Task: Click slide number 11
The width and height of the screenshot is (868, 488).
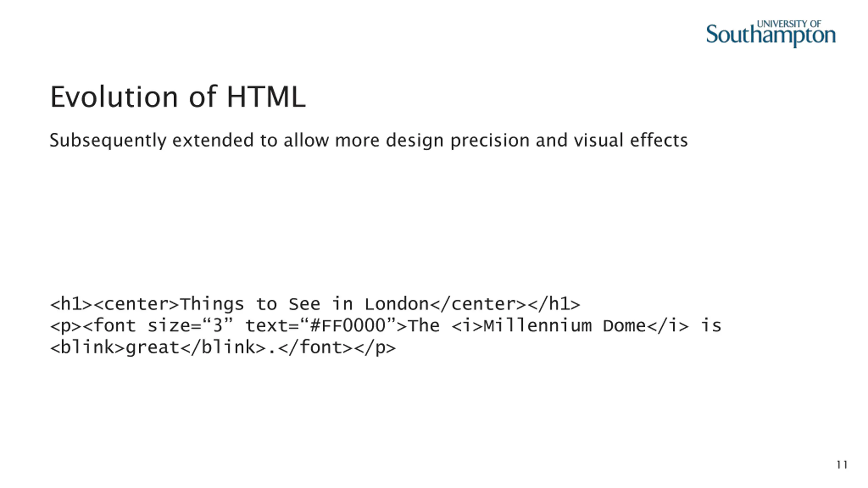Action: pyautogui.click(x=842, y=465)
